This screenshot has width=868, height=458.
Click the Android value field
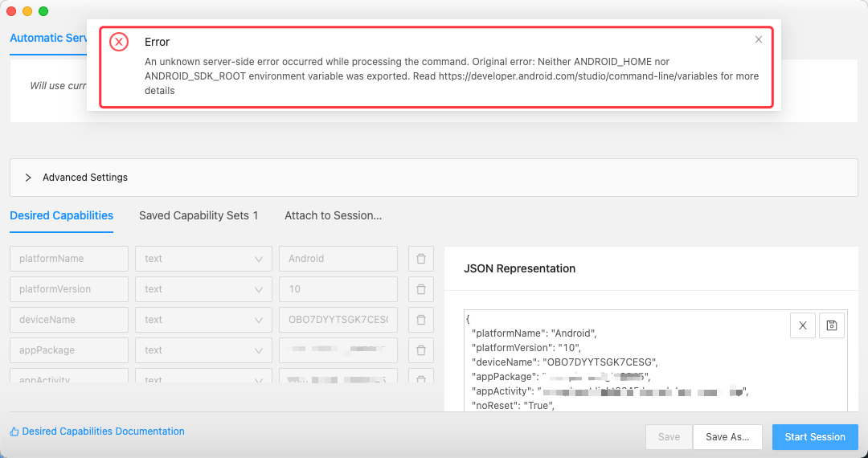pyautogui.click(x=338, y=258)
